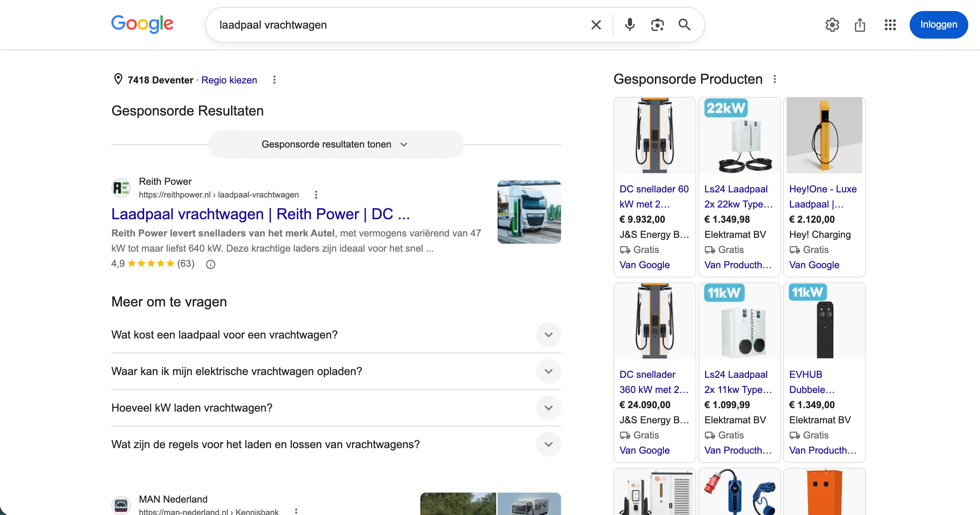This screenshot has height=515, width=980.
Task: Open the Google apps grid
Action: point(890,25)
